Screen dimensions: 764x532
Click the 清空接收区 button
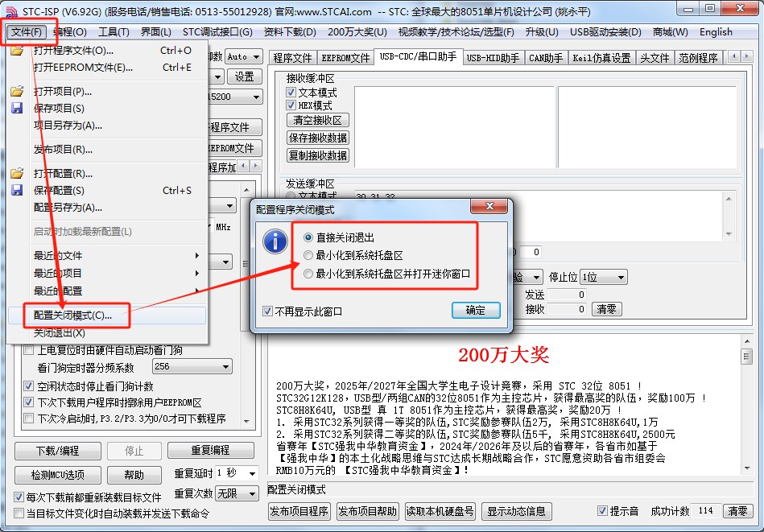(318, 120)
